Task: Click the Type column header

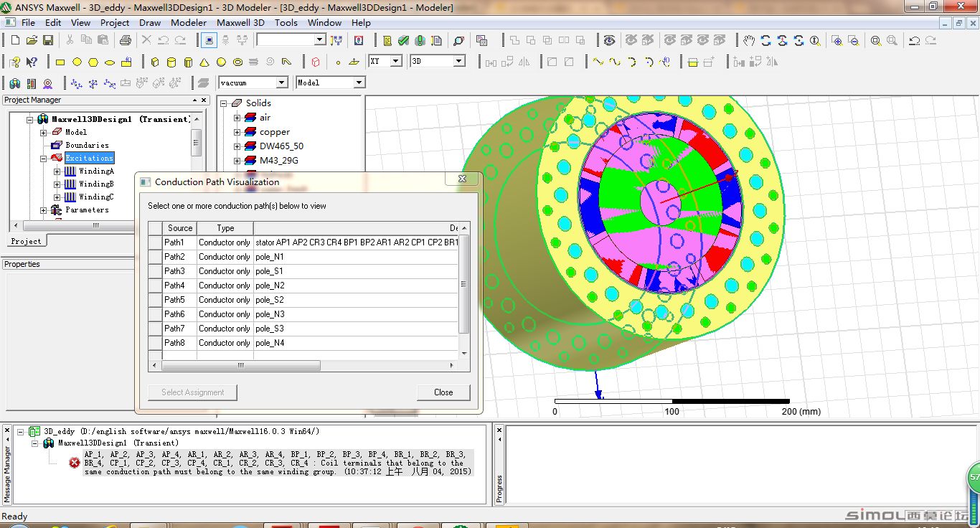Action: 225,228
